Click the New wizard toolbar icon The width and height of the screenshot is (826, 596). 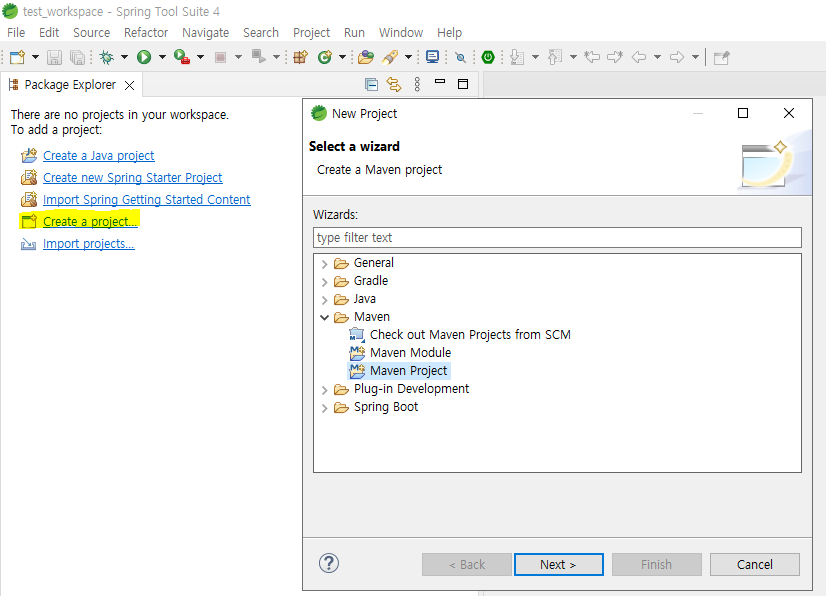click(17, 57)
